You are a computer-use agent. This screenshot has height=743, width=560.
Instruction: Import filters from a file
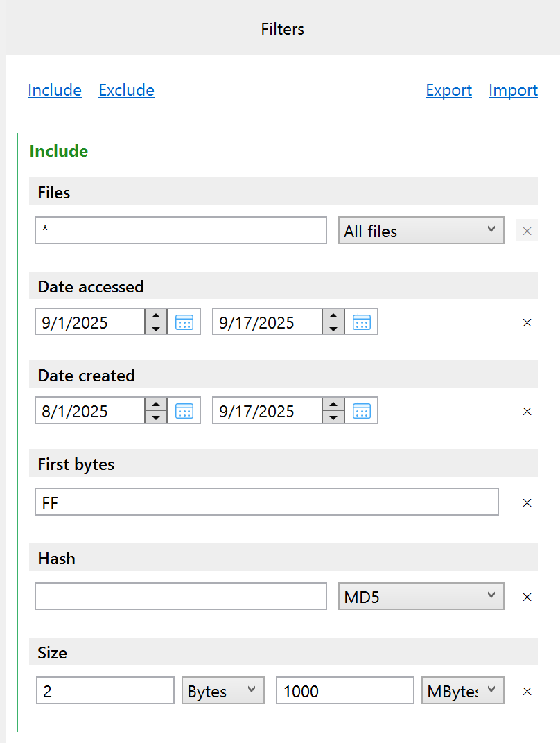513,90
